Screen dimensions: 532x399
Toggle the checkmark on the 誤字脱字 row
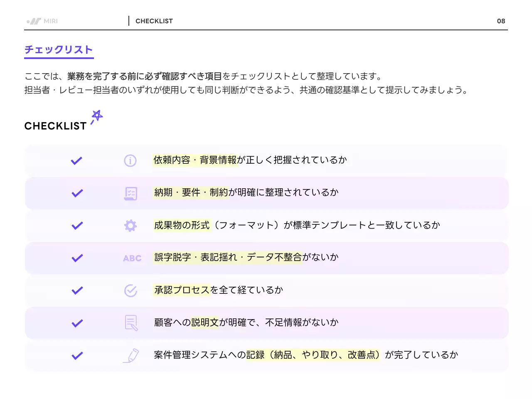pyautogui.click(x=76, y=258)
